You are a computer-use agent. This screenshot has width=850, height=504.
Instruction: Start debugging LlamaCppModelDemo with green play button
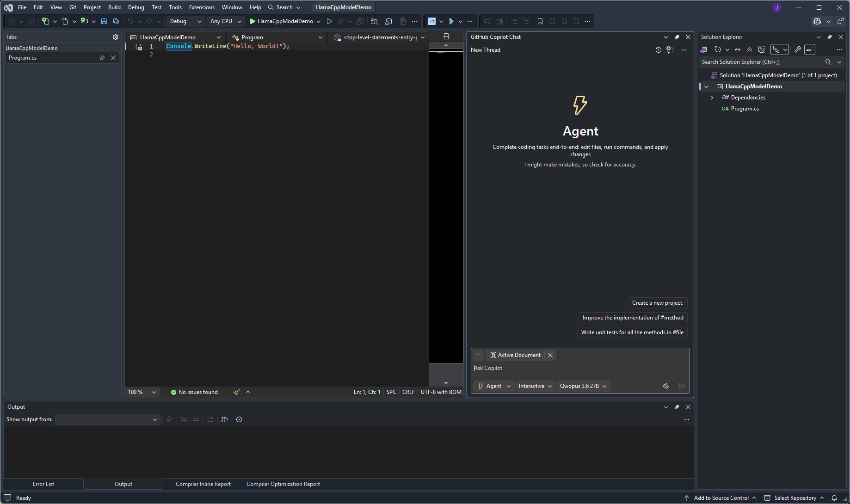[x=282, y=21]
